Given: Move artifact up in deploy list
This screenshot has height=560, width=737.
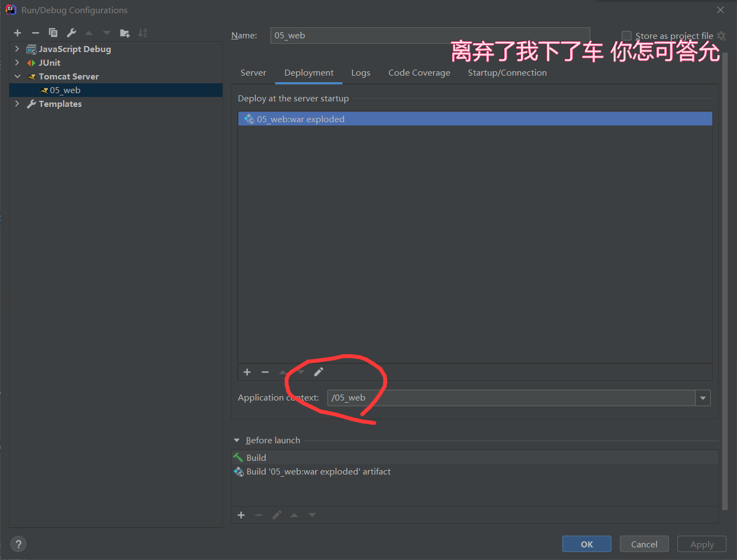Looking at the screenshot, I should pos(283,372).
